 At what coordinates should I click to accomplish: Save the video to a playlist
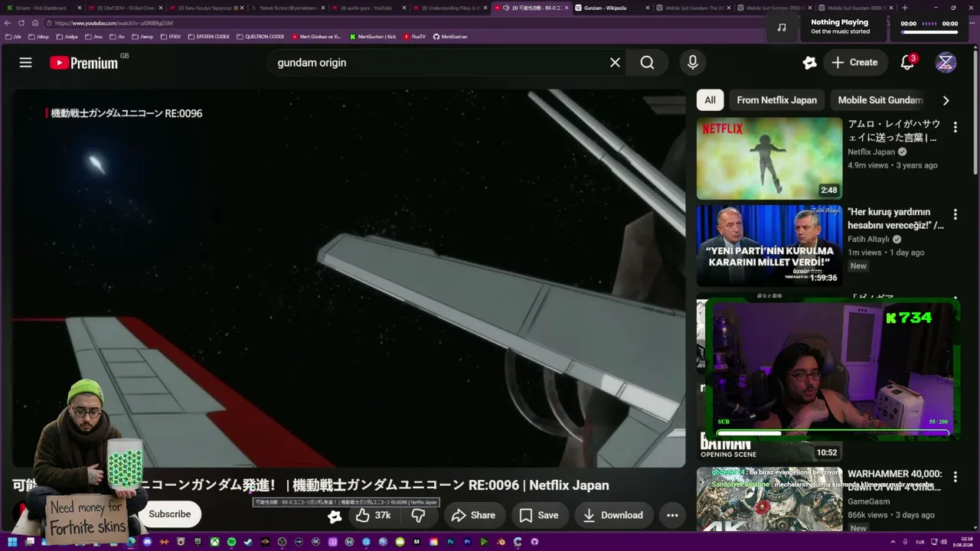click(x=539, y=515)
